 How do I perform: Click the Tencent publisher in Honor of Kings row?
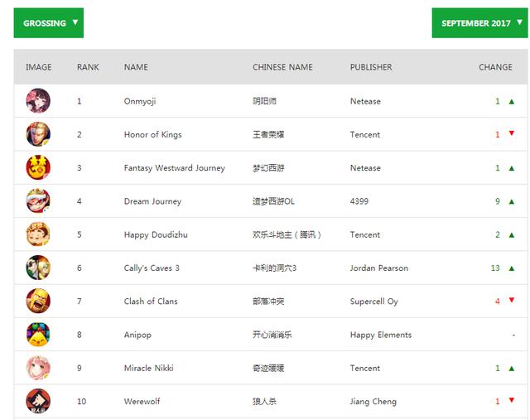[x=365, y=134]
